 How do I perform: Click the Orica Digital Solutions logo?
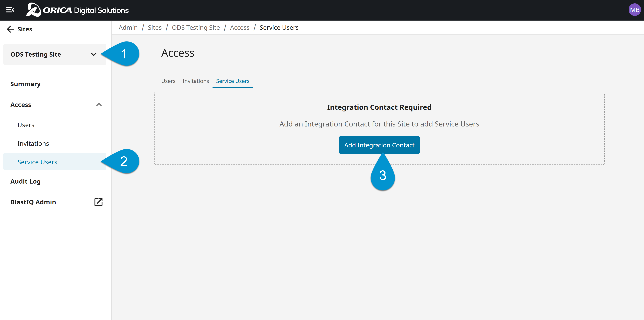click(77, 10)
